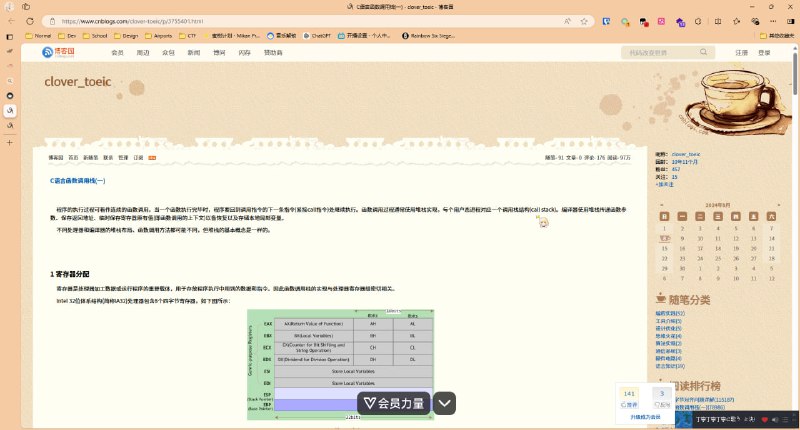Screen dimensions: 800x430
Task: Open the clover_toeic blog title
Action: coord(78,82)
